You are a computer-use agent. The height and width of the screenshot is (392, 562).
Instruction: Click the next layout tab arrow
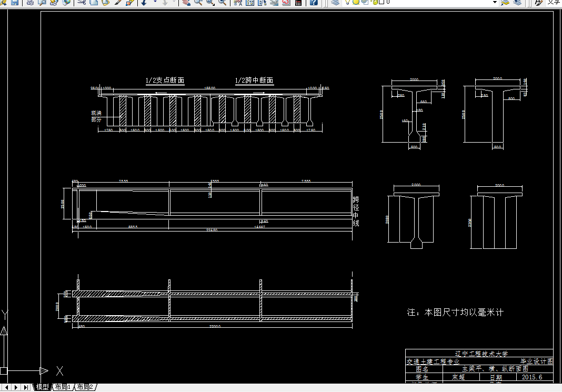pos(16,387)
